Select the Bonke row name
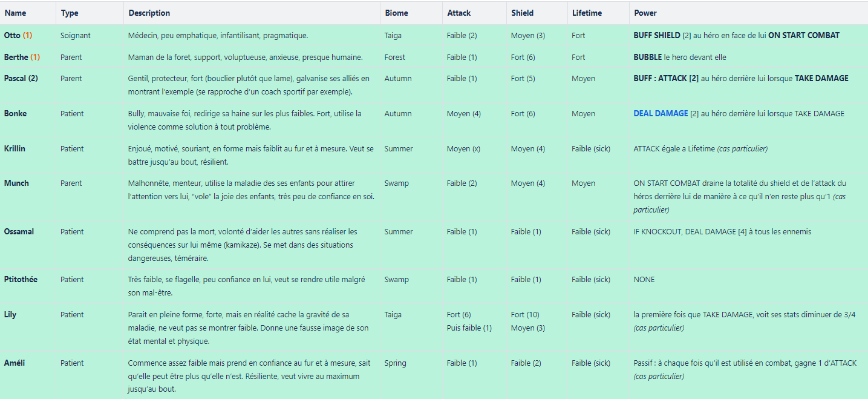The image size is (868, 399). point(15,113)
